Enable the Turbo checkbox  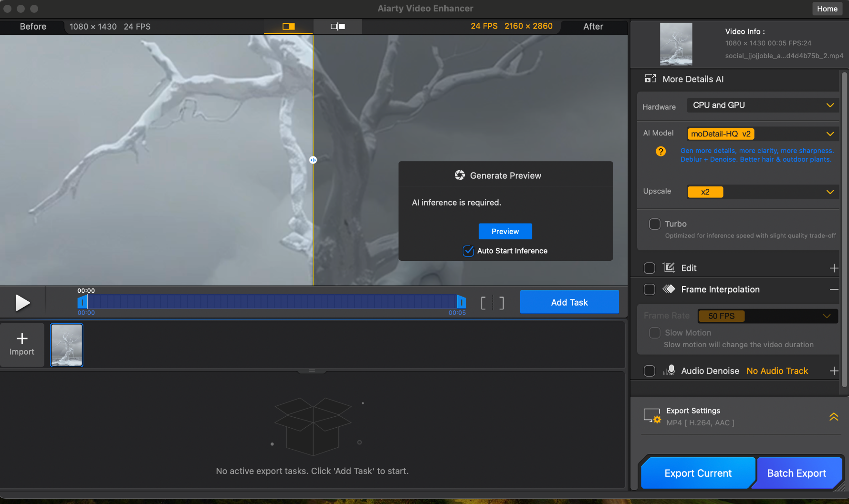point(655,224)
